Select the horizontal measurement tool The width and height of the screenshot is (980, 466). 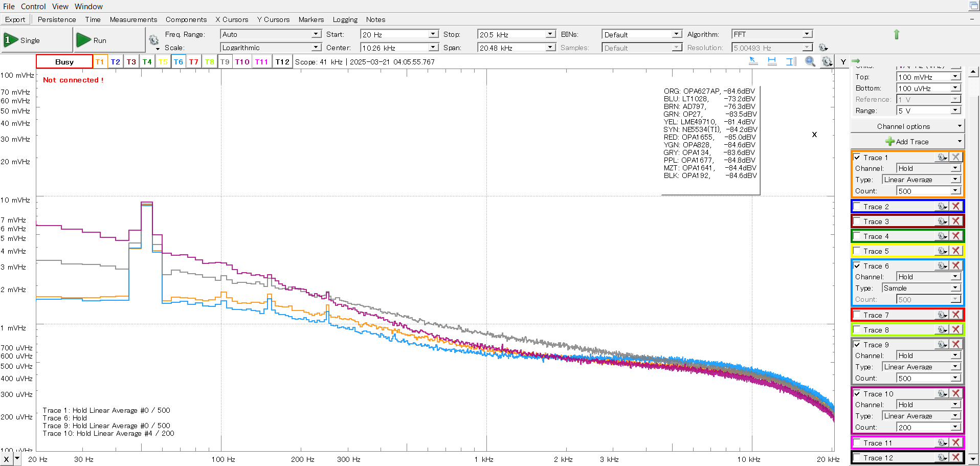pyautogui.click(x=772, y=61)
